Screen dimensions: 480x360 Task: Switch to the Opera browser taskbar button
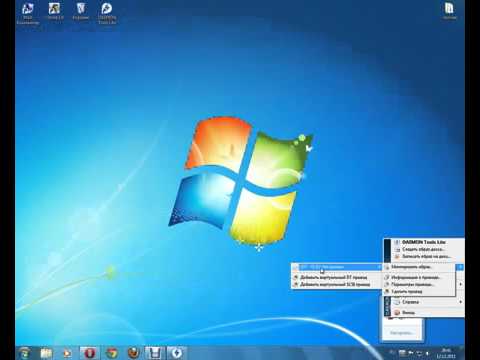click(89, 353)
